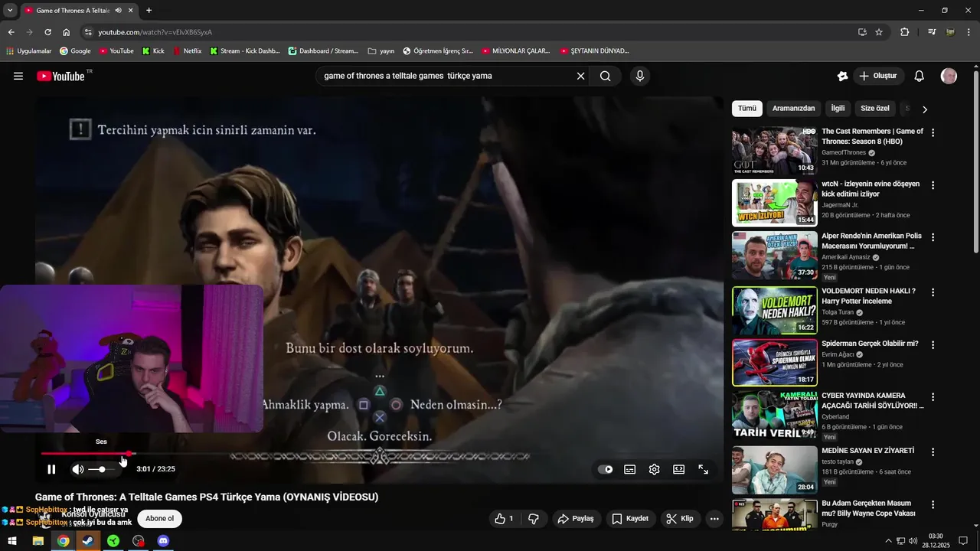This screenshot has width=980, height=551.
Task: Mute the video volume
Action: (77, 469)
